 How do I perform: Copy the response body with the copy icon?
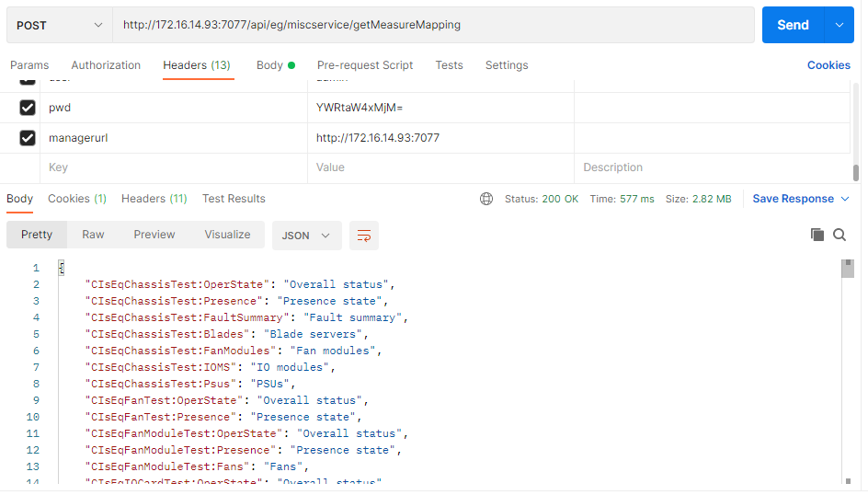[x=817, y=235]
